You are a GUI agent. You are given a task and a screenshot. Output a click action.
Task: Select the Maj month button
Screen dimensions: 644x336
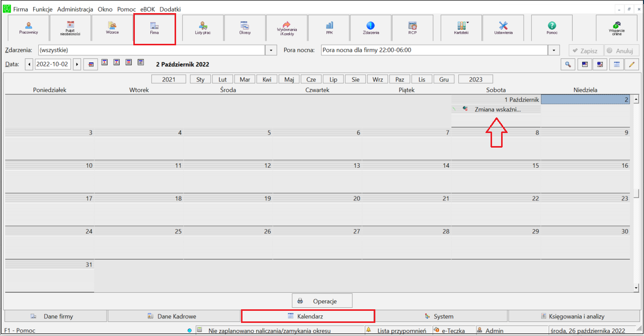tap(289, 79)
